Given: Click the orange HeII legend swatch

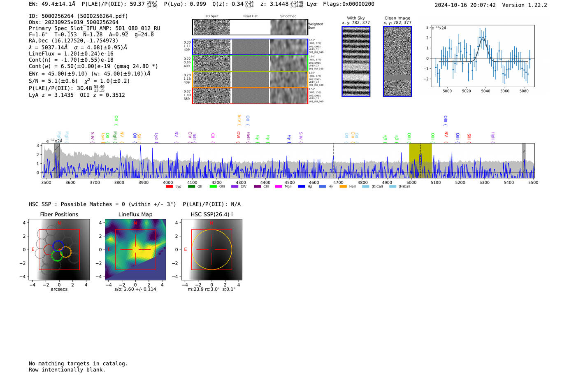Looking at the screenshot, I should tap(343, 187).
